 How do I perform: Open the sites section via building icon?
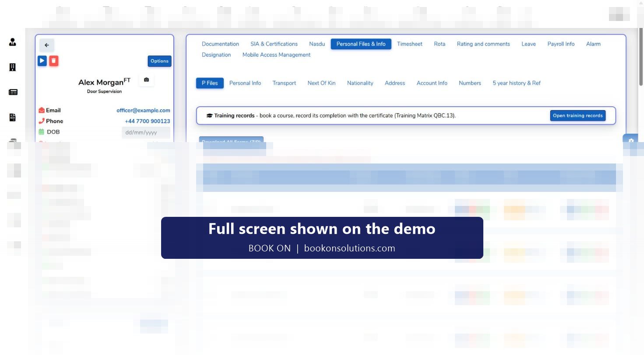click(x=13, y=67)
